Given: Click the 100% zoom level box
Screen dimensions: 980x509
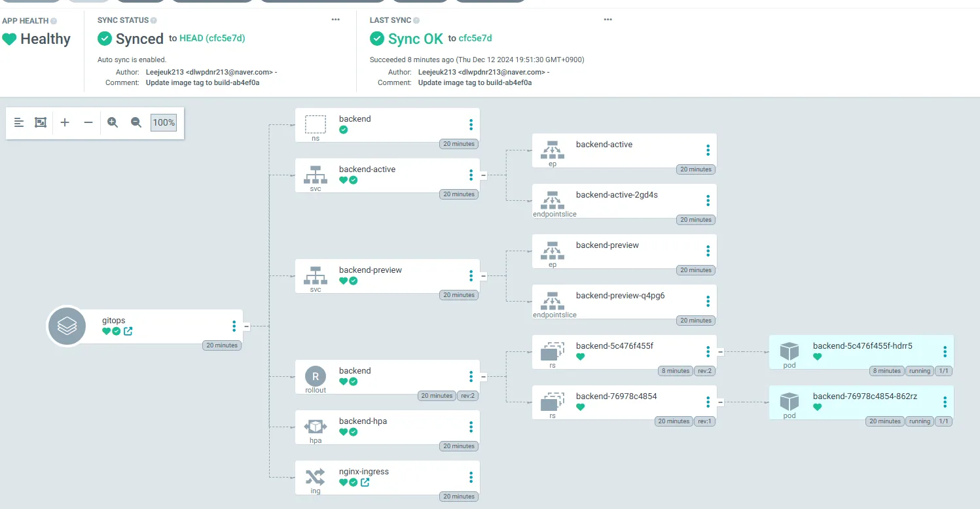Looking at the screenshot, I should click(x=164, y=122).
